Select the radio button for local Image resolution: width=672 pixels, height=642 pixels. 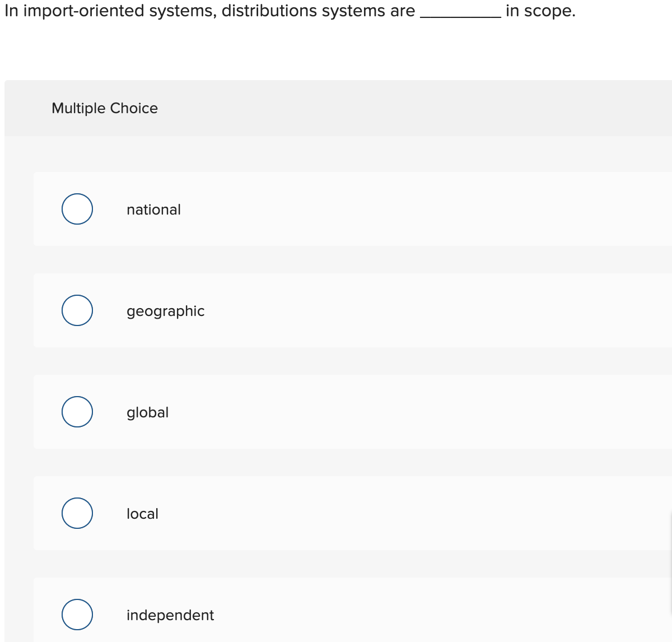pos(77,513)
